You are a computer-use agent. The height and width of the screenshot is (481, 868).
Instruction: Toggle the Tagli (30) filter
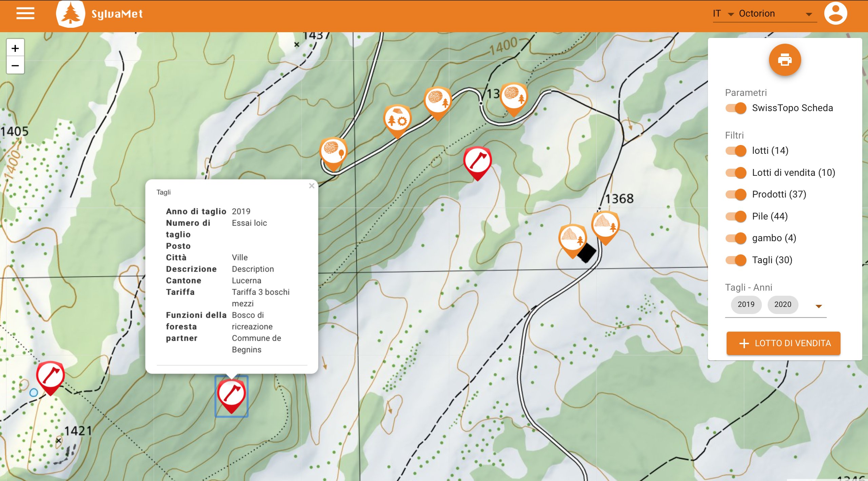pyautogui.click(x=736, y=260)
